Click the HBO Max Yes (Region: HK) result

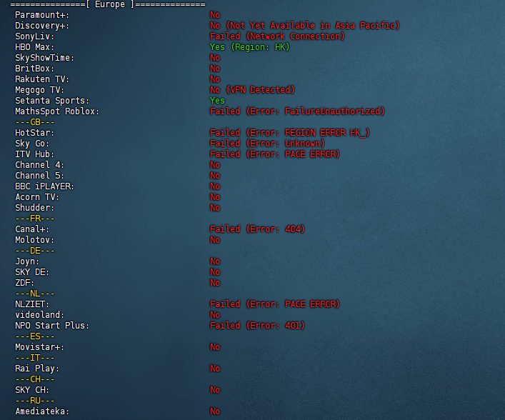[249, 47]
